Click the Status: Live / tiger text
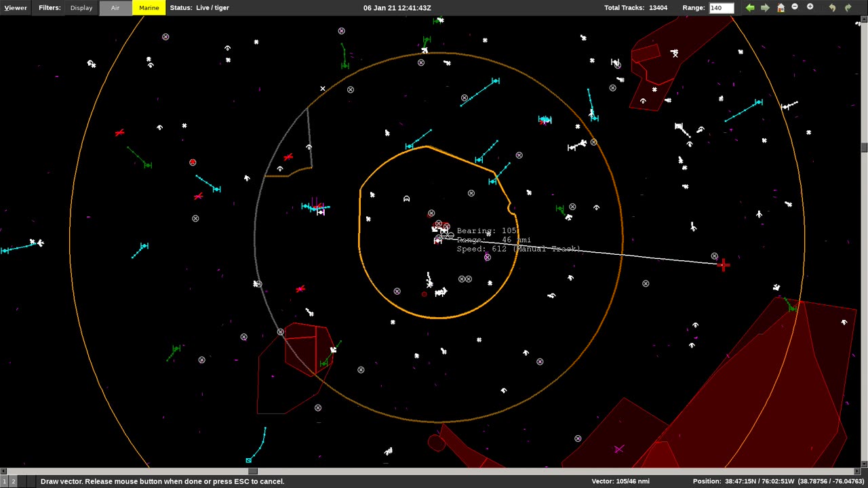The image size is (868, 488). point(199,7)
